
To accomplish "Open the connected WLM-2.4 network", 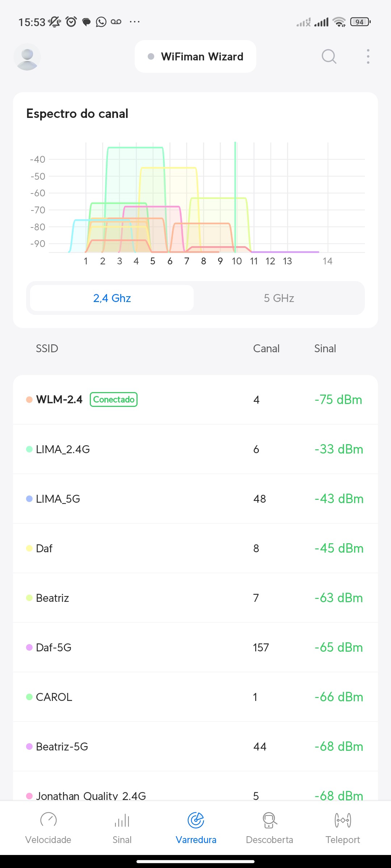I will [195, 400].
